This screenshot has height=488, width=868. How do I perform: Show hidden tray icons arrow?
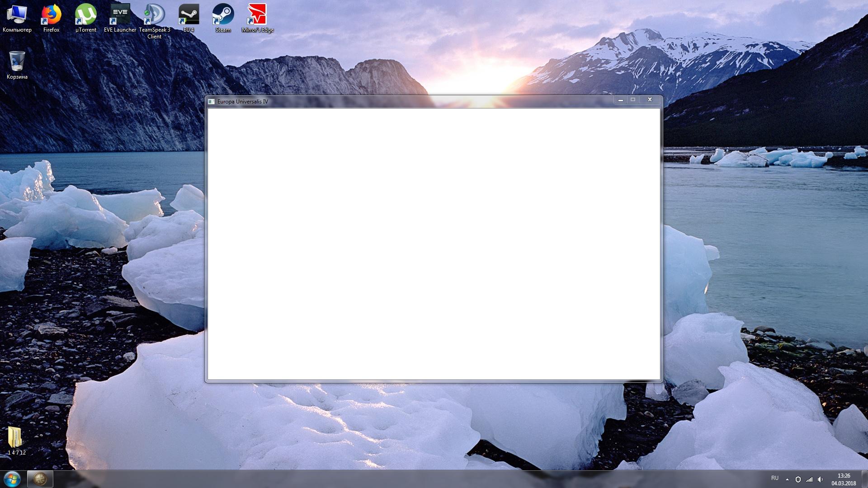787,479
